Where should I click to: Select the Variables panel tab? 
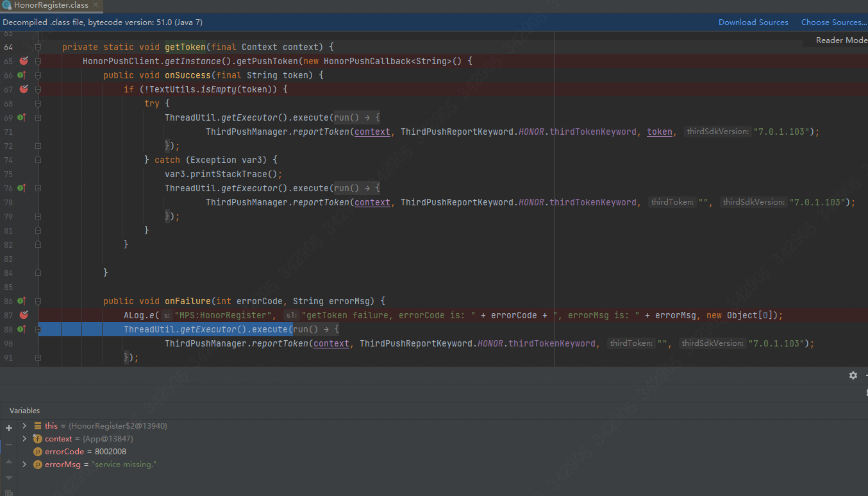point(24,411)
